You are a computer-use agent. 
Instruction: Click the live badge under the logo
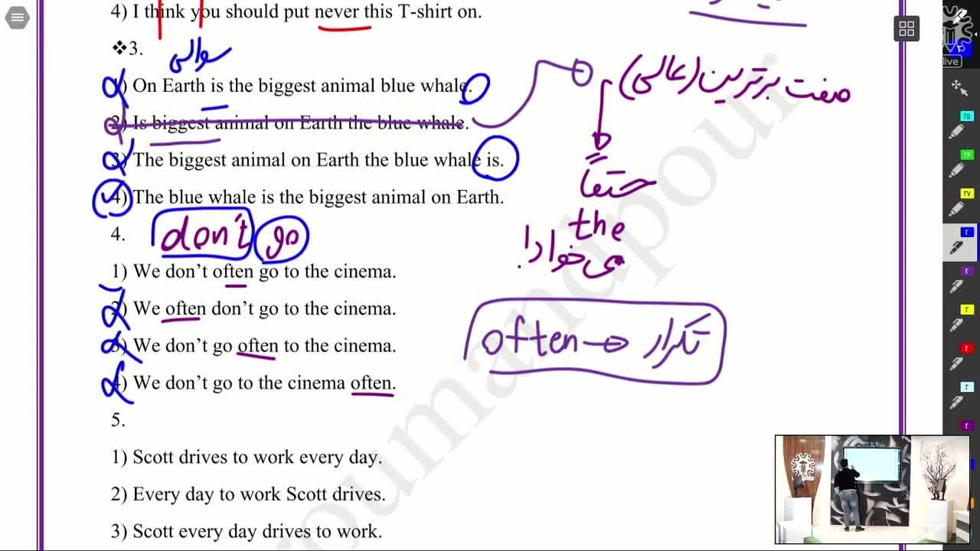pyautogui.click(x=951, y=61)
